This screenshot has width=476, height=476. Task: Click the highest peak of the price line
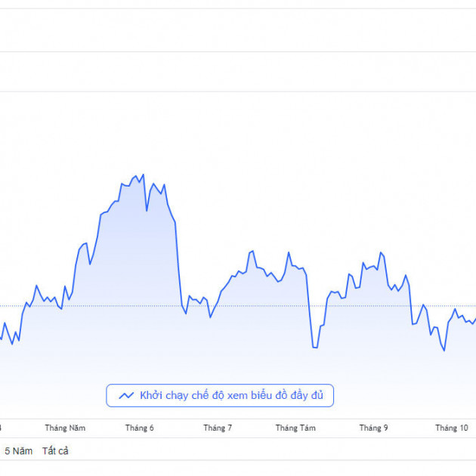coord(143,175)
